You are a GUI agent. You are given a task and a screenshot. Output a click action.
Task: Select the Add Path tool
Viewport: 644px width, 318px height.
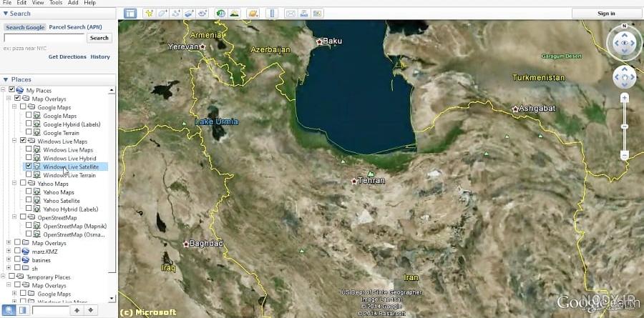point(176,13)
